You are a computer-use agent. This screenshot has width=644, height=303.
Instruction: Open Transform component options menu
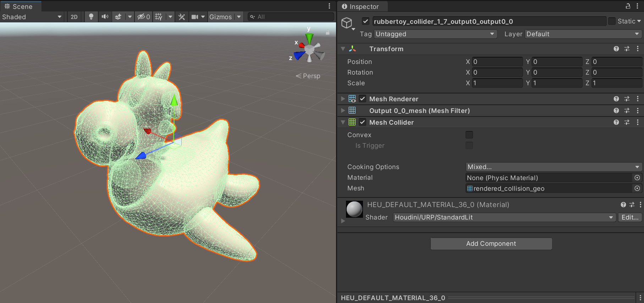tap(638, 49)
